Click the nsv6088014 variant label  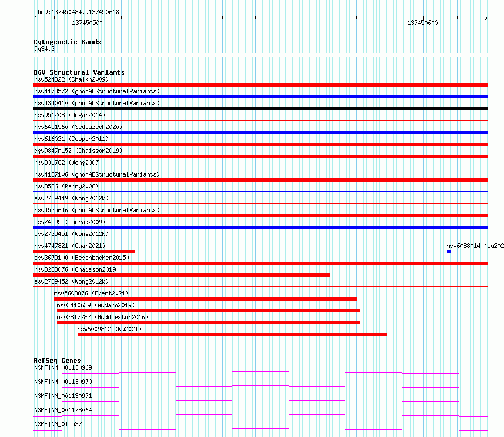pyautogui.click(x=475, y=246)
